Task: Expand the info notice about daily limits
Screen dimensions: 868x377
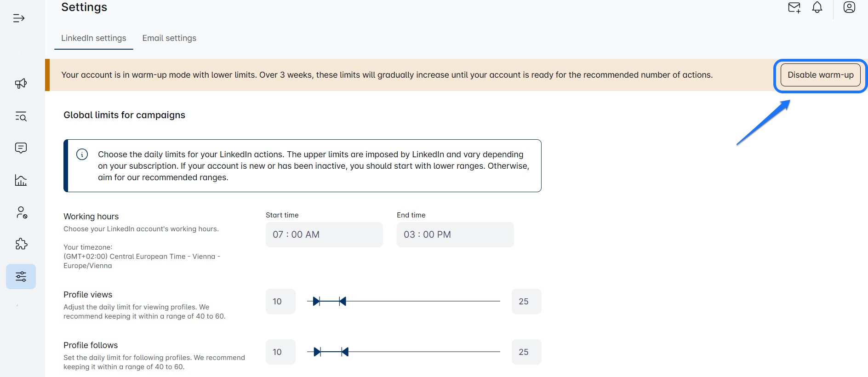Action: [82, 155]
